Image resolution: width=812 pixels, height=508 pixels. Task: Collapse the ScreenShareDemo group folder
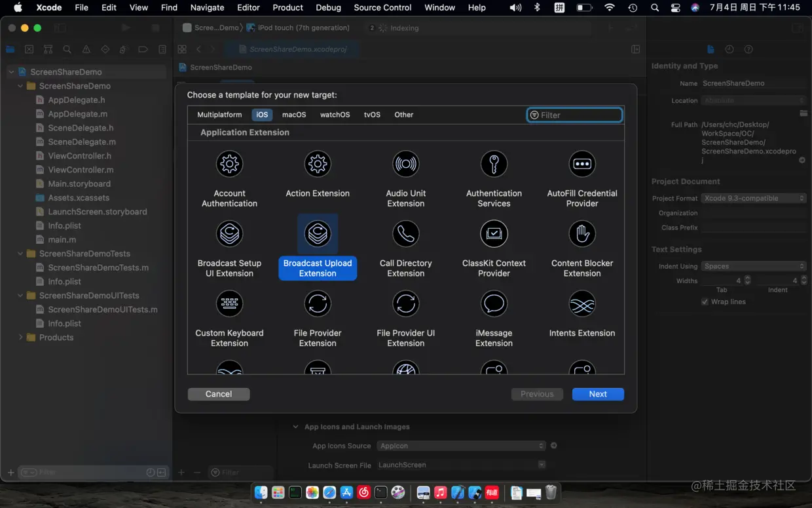point(20,86)
